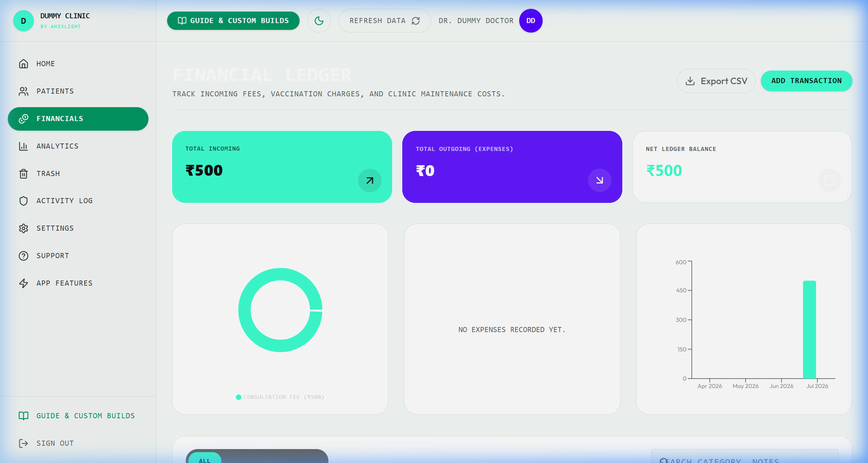
Task: Open the Activity Log shield icon
Action: (x=23, y=201)
